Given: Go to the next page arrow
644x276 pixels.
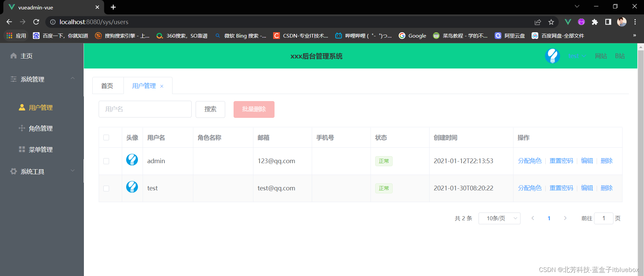Looking at the screenshot, I should click(565, 218).
